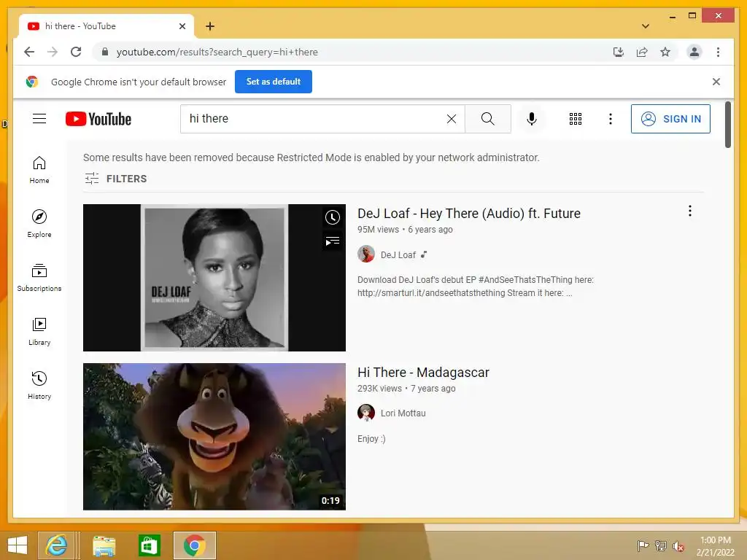Open the Chrome three-dot menu
This screenshot has width=747, height=560.
pyautogui.click(x=718, y=52)
